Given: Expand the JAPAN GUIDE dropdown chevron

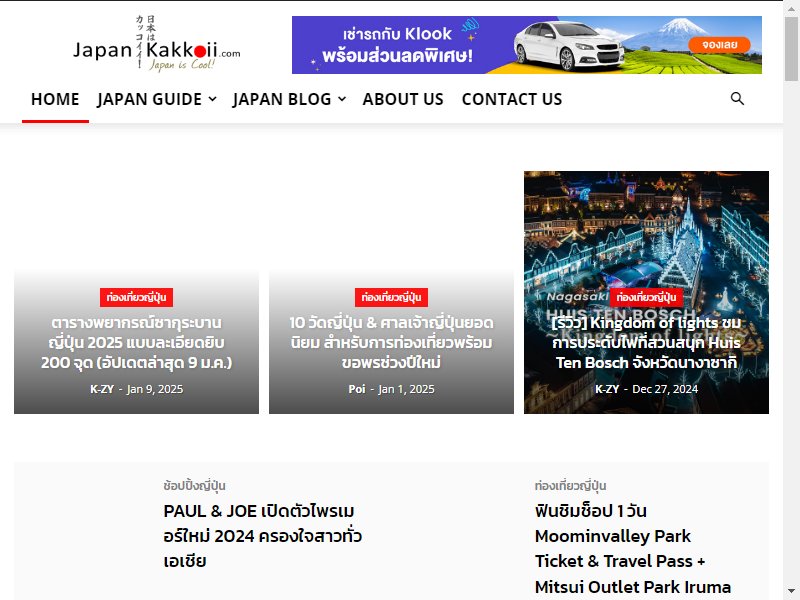Looking at the screenshot, I should pyautogui.click(x=212, y=99).
